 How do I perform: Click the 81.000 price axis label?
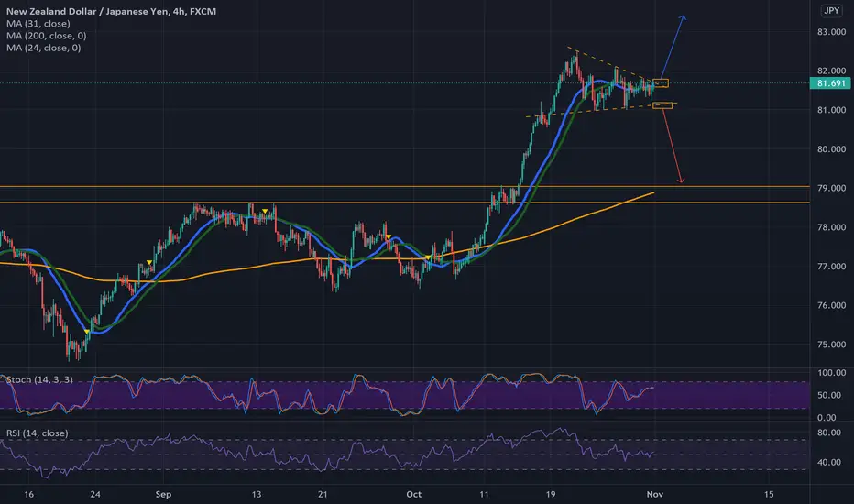pos(831,110)
